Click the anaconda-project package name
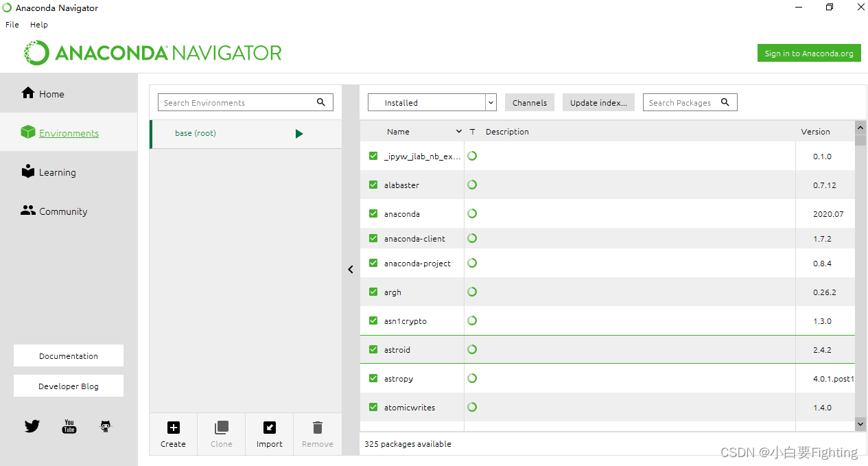 point(417,264)
